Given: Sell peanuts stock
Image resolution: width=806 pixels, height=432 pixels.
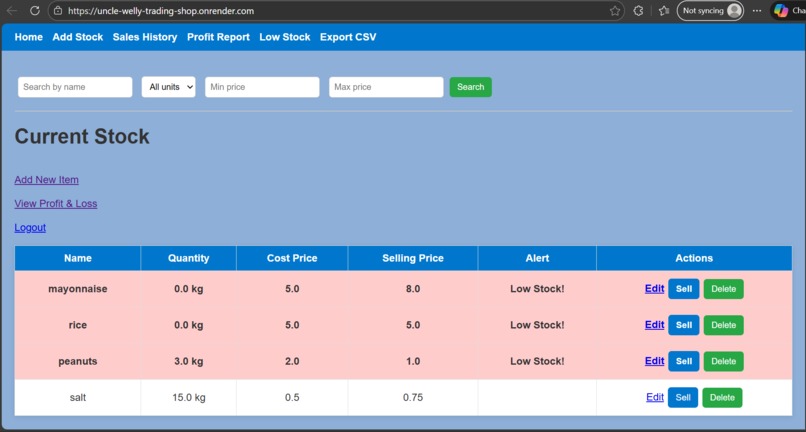Looking at the screenshot, I should (684, 362).
